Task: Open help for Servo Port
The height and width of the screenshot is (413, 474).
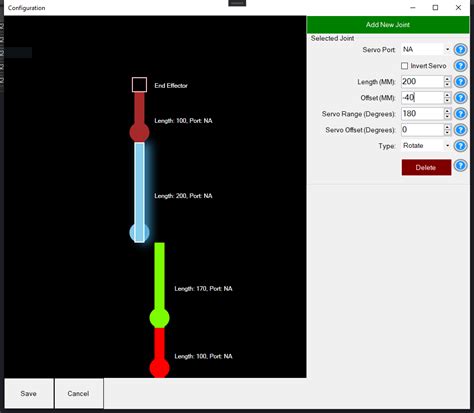Action: 460,50
